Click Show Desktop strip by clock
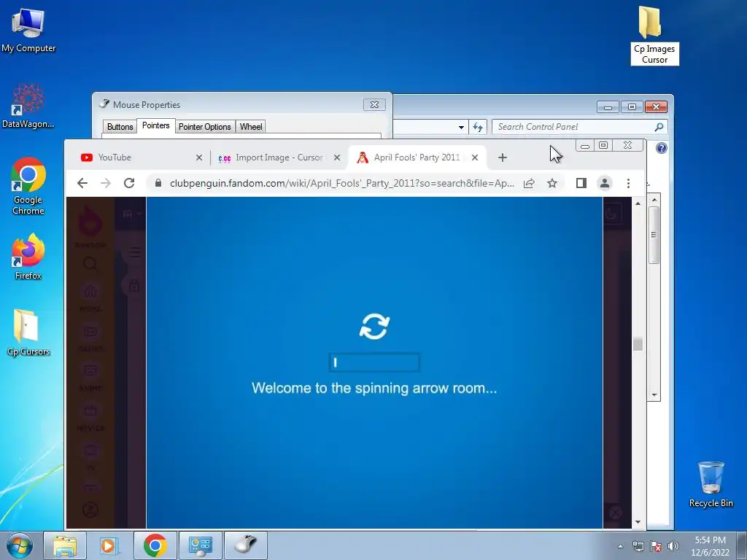747x560 pixels. coord(741,546)
